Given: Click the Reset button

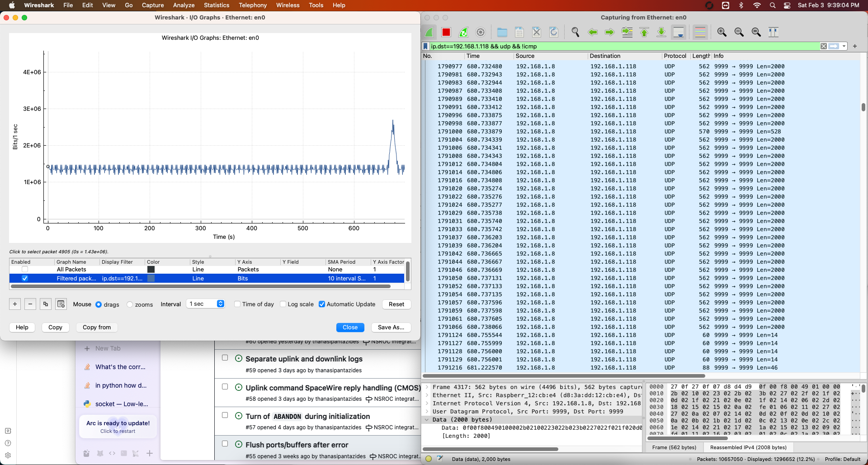Looking at the screenshot, I should click(396, 304).
